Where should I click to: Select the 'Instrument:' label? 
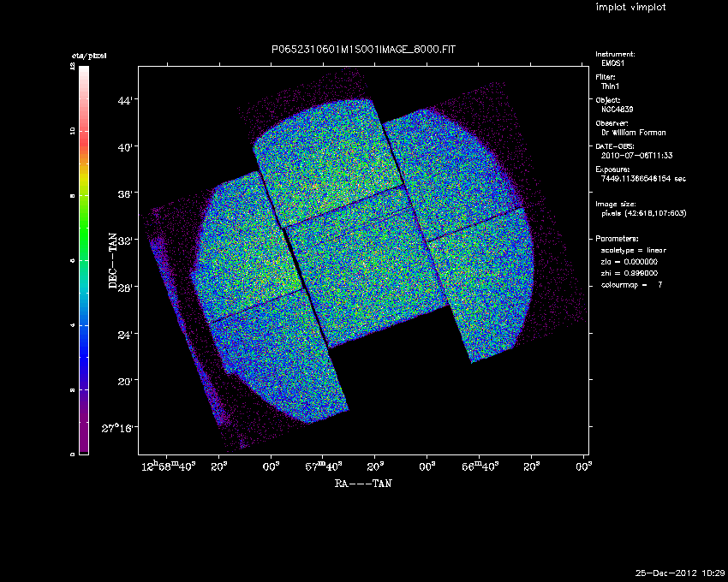tap(615, 54)
